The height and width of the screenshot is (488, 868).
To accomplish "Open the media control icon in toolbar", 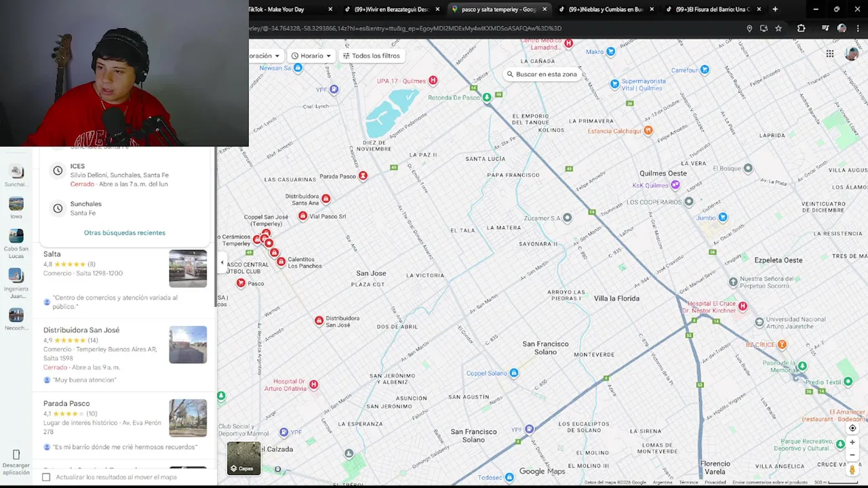I will (825, 28).
